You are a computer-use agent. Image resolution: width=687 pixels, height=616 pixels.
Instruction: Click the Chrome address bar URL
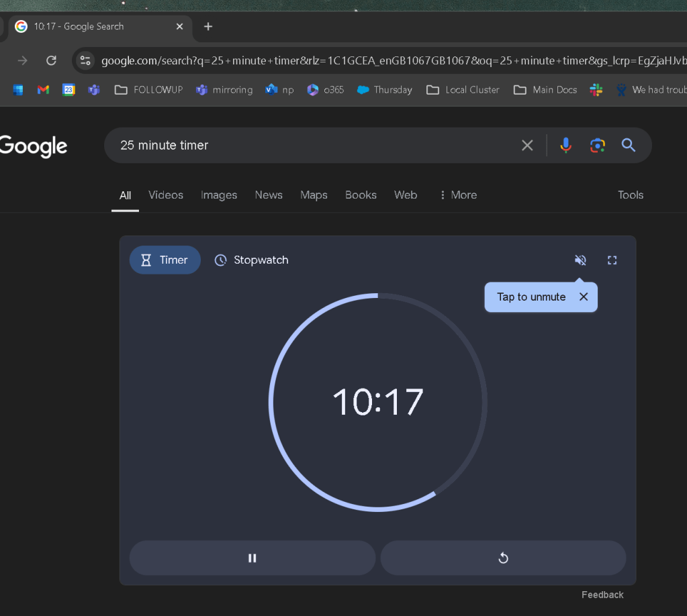[394, 60]
